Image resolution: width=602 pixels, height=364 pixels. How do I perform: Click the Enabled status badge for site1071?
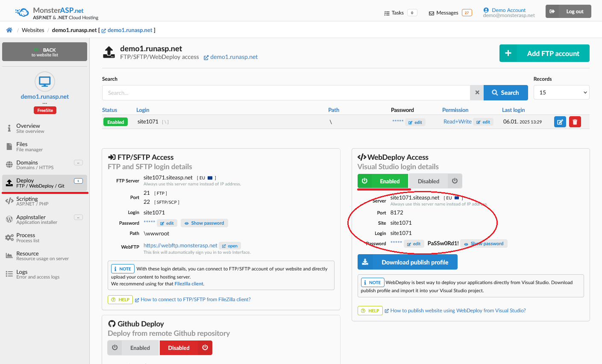115,122
